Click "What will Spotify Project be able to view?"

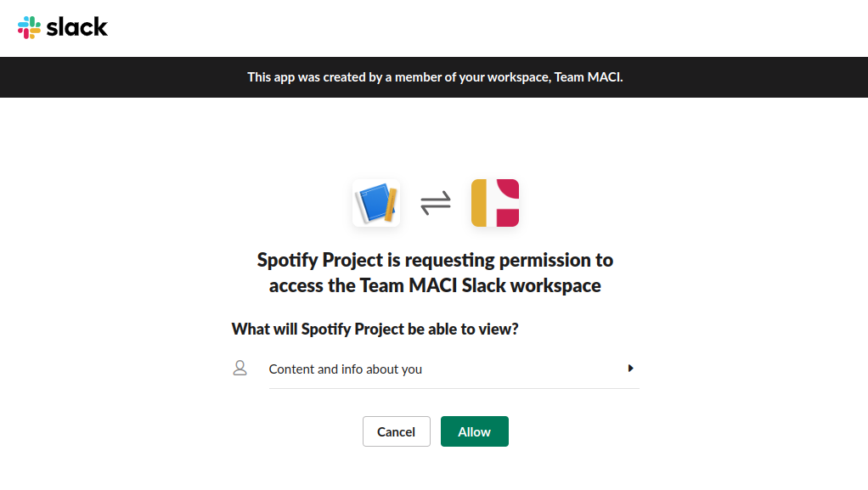pyautogui.click(x=374, y=328)
